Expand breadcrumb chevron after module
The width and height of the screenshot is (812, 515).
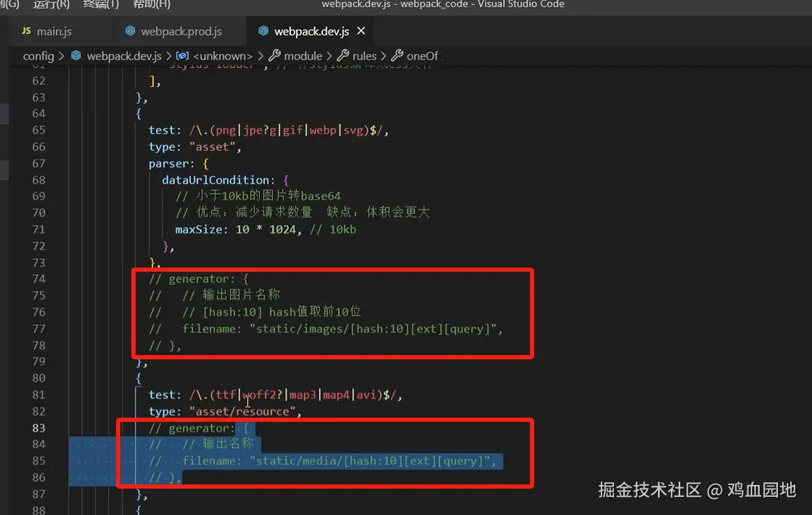pyautogui.click(x=329, y=56)
